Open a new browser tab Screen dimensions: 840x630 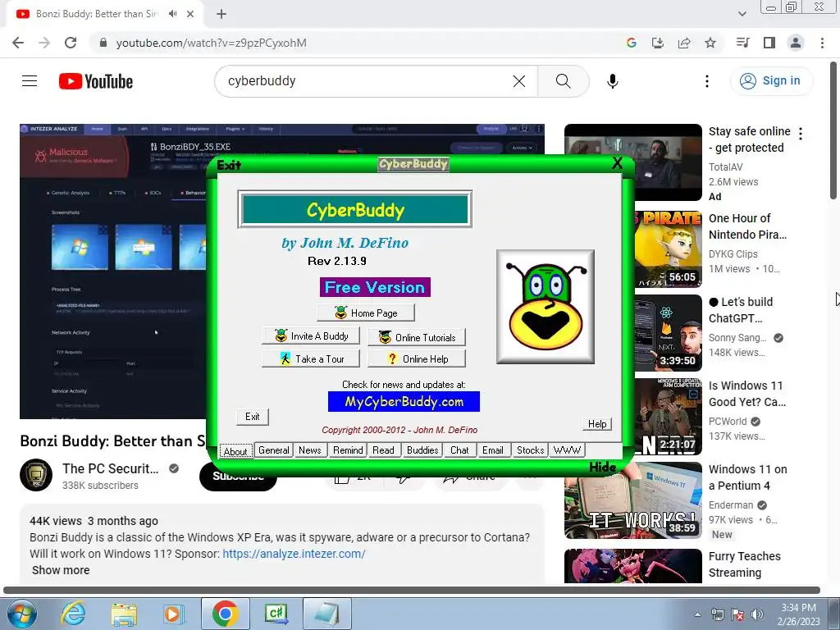(221, 15)
